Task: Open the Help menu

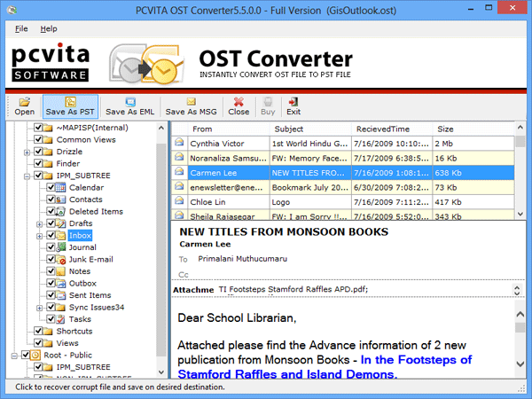Action: 49,29
